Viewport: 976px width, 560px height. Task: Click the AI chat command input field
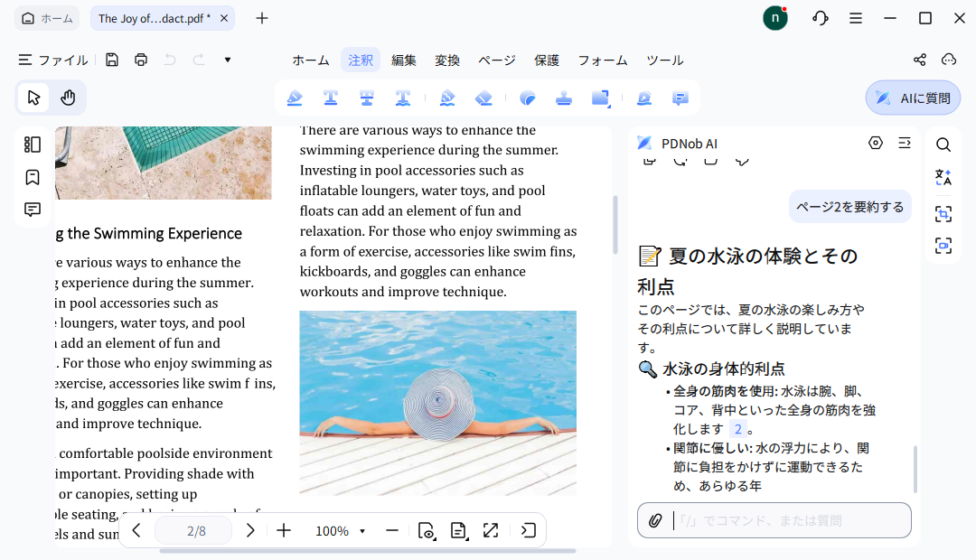(x=786, y=520)
